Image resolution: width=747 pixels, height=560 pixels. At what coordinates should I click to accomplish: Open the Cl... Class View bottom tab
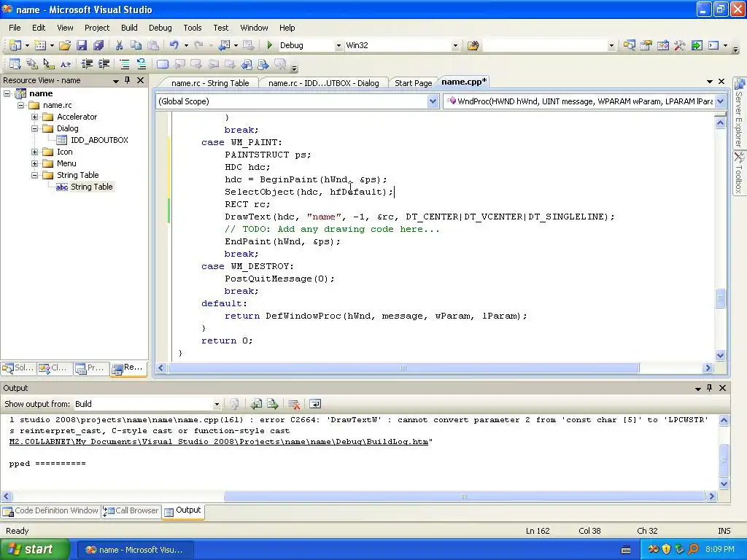pos(54,367)
